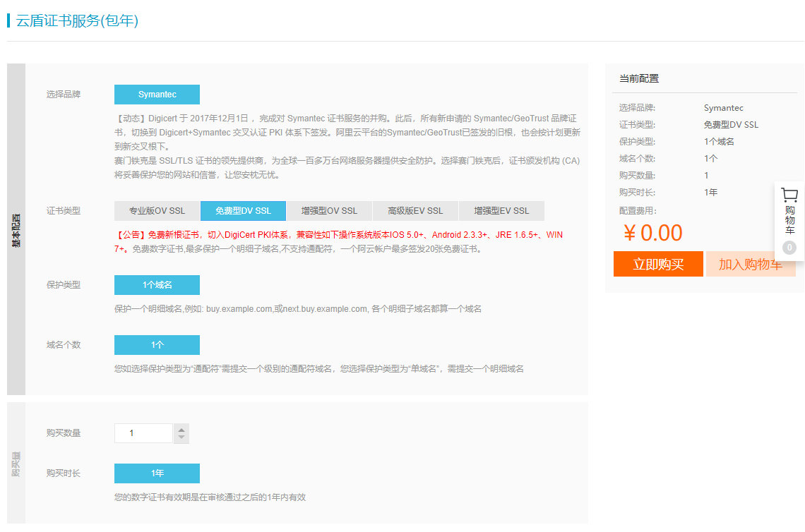Screen dimensions: 805x532
Task: Click the cart item count badge
Action: point(789,248)
